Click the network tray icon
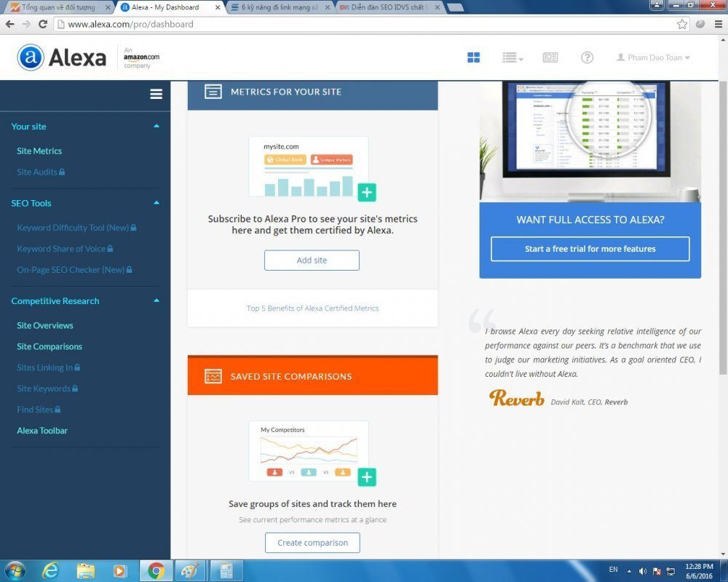The width and height of the screenshot is (728, 582). (x=671, y=571)
